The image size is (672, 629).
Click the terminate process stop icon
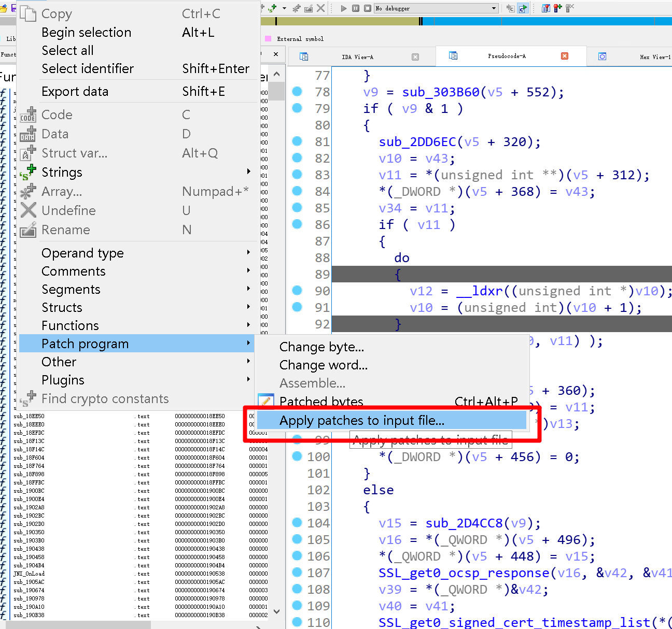(x=367, y=8)
